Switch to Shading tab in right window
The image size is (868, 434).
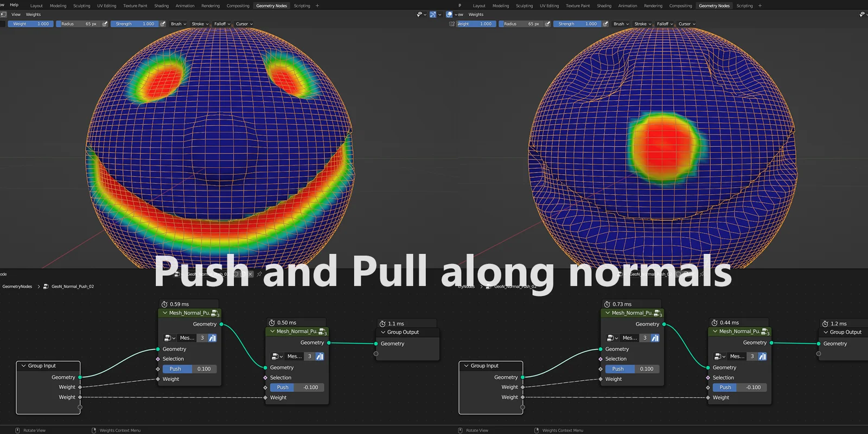(x=604, y=6)
